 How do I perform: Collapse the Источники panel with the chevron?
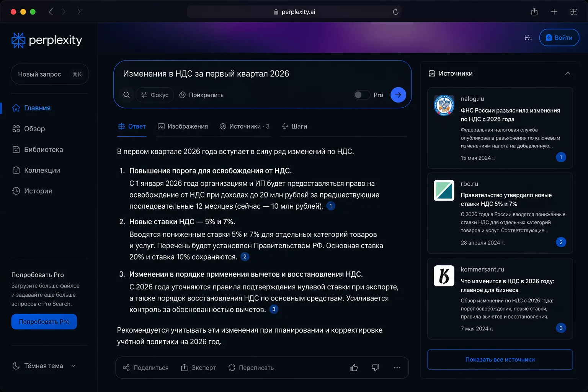click(x=568, y=73)
